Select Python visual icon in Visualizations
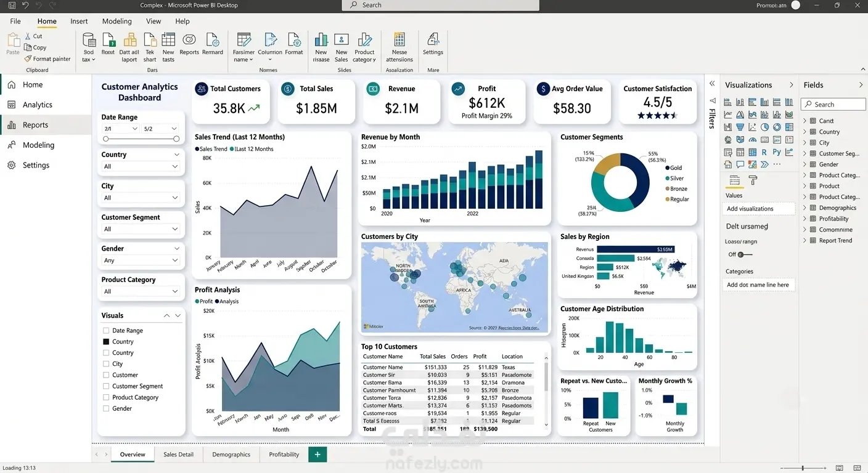Screen dimensions: 868x473 pos(777,152)
